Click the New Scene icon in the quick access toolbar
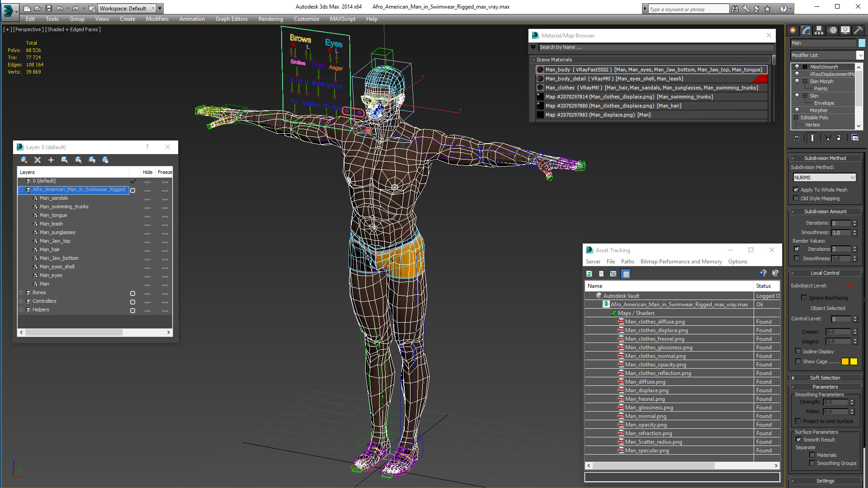Viewport: 868px width, 488px height. (x=27, y=8)
